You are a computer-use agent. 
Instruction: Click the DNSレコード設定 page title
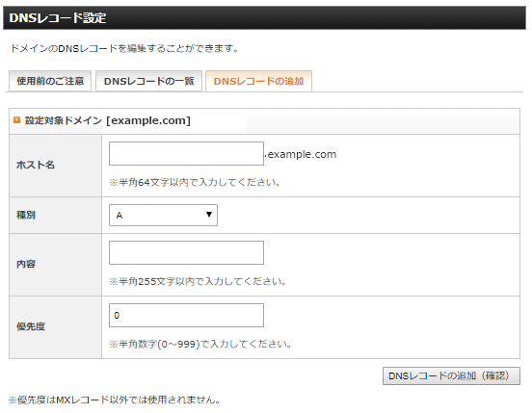(58, 18)
